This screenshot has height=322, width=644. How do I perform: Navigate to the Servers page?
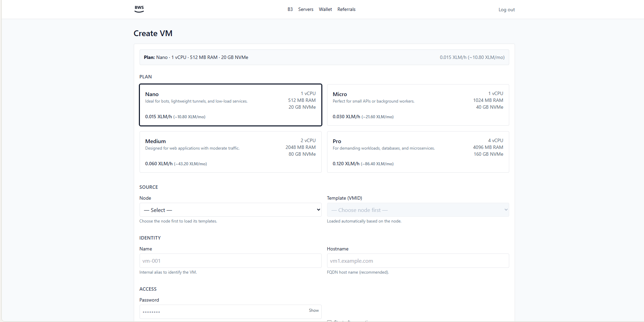tap(305, 9)
